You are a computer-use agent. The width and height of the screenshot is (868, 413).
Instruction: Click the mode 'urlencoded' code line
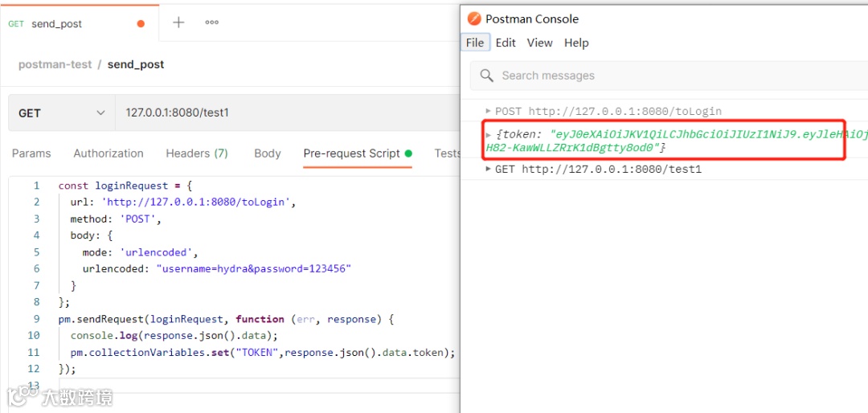(140, 252)
